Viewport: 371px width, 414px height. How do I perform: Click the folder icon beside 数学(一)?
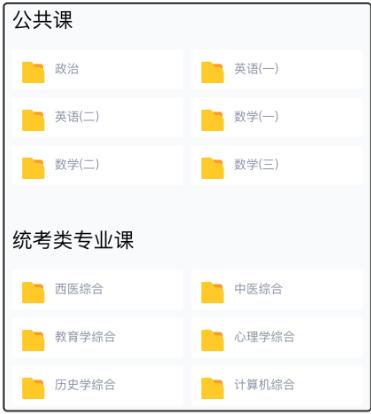pos(212,120)
